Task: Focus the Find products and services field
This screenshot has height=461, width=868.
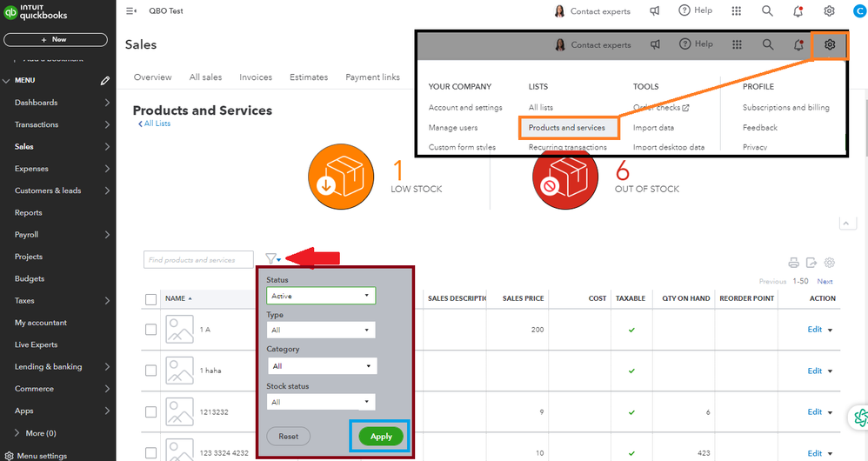Action: click(x=198, y=259)
